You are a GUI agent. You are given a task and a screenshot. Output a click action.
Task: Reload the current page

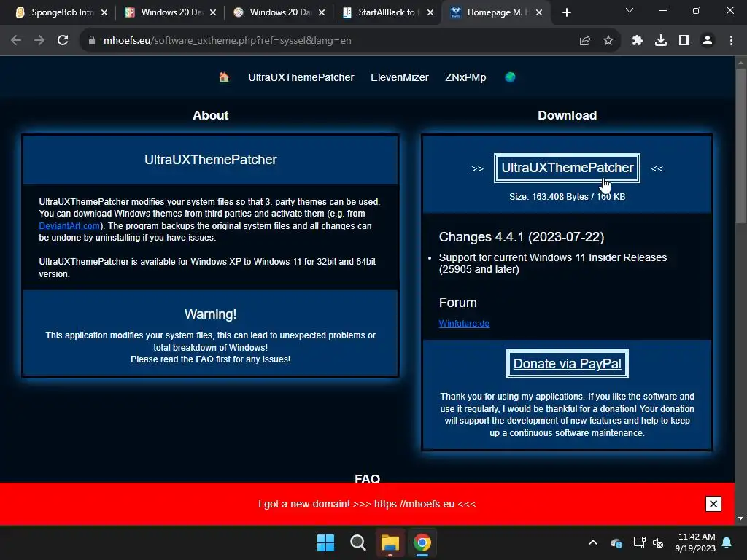coord(63,41)
